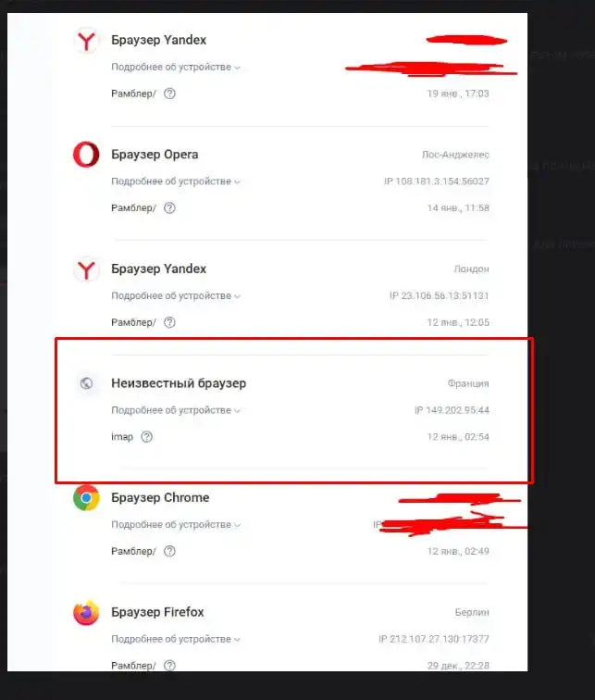
Task: Open help icon next to imap
Action: click(x=147, y=437)
